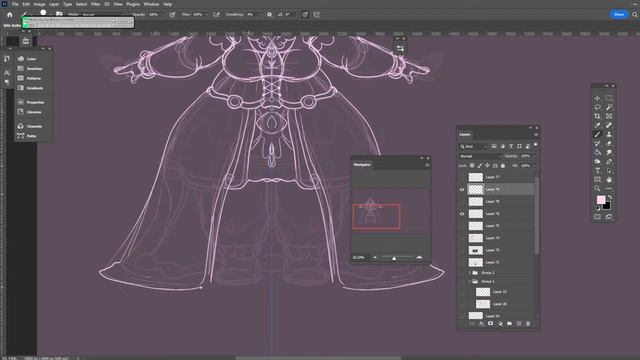Select the Lasso tool
Image resolution: width=640 pixels, height=360 pixels.
tap(597, 107)
